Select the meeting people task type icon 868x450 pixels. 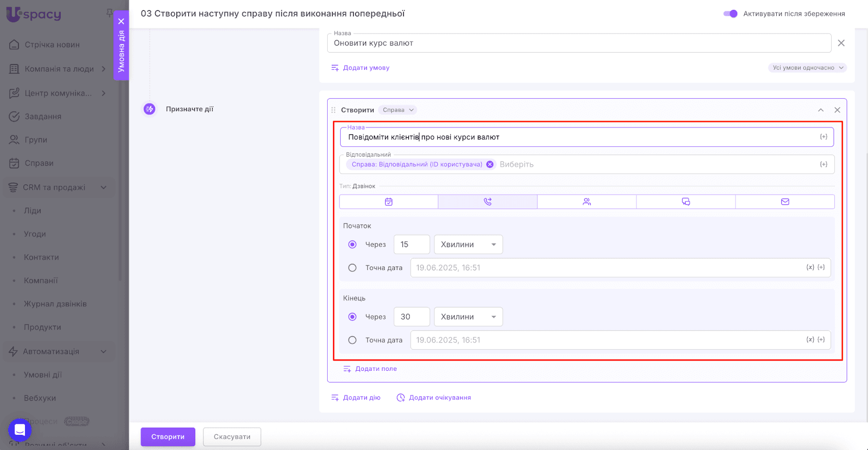pyautogui.click(x=586, y=202)
